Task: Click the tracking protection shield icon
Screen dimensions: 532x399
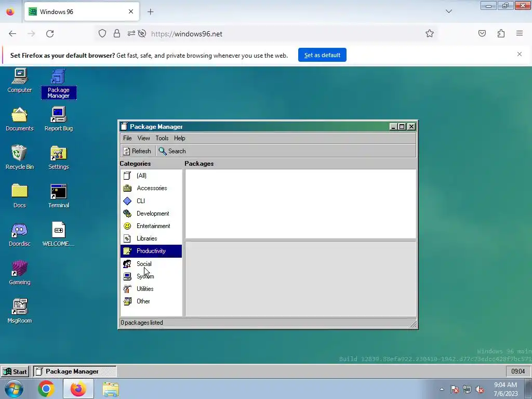Action: pos(102,34)
